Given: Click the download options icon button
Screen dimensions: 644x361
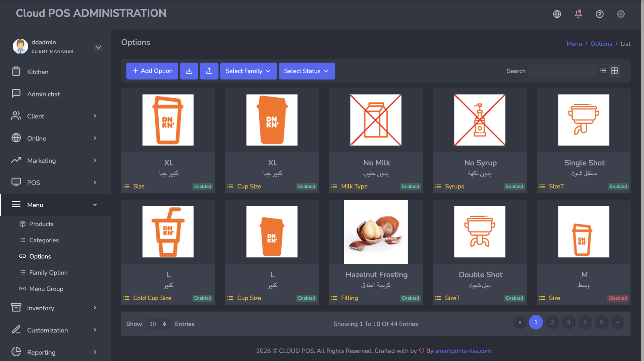Looking at the screenshot, I should (x=189, y=71).
